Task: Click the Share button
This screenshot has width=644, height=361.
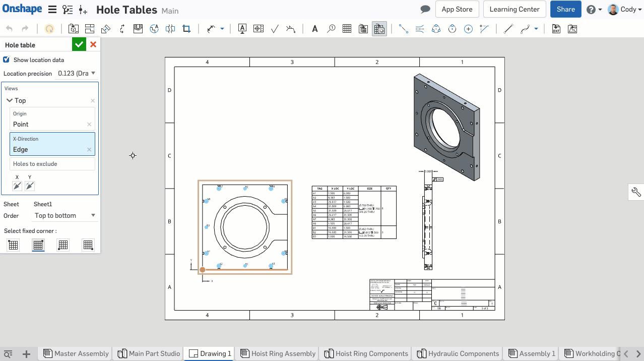Action: (x=565, y=9)
